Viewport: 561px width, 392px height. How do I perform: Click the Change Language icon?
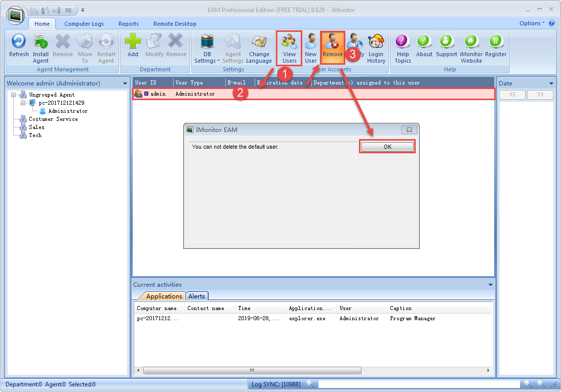tap(259, 49)
